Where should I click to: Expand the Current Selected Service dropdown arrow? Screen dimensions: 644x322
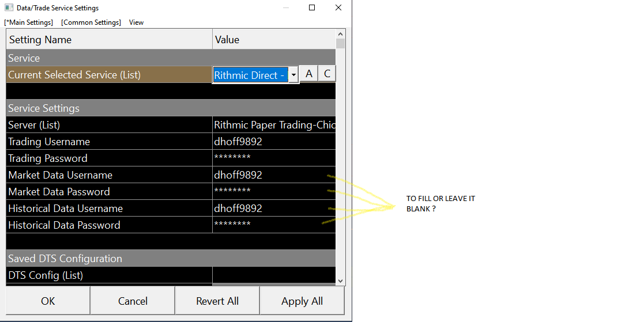point(293,75)
